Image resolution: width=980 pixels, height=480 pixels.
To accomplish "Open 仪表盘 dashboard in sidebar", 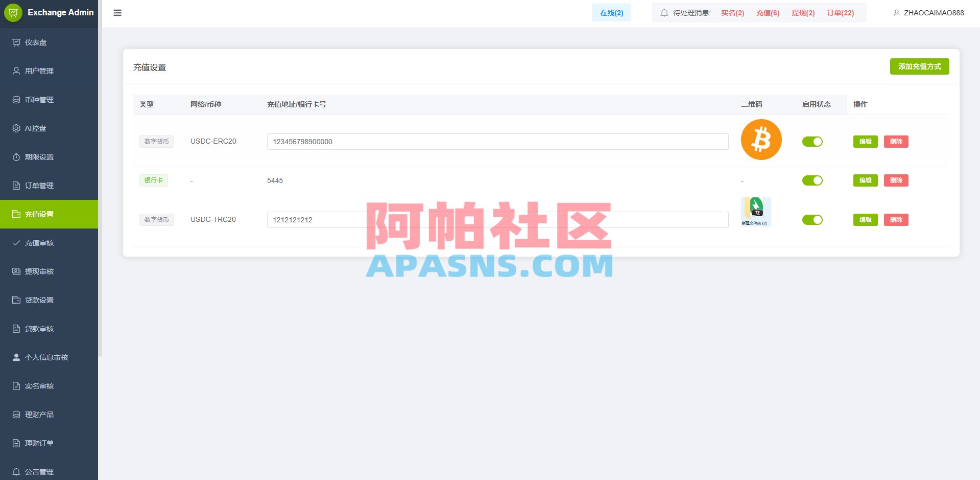I will click(x=49, y=42).
